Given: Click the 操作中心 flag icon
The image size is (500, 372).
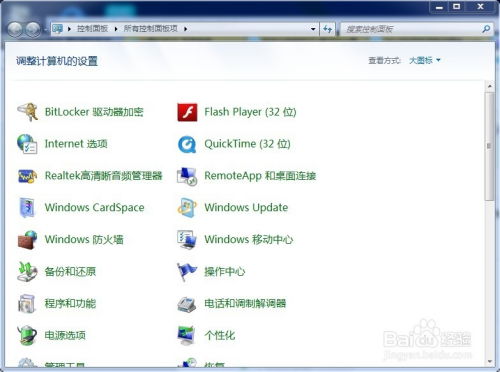Looking at the screenshot, I should pyautogui.click(x=187, y=272).
